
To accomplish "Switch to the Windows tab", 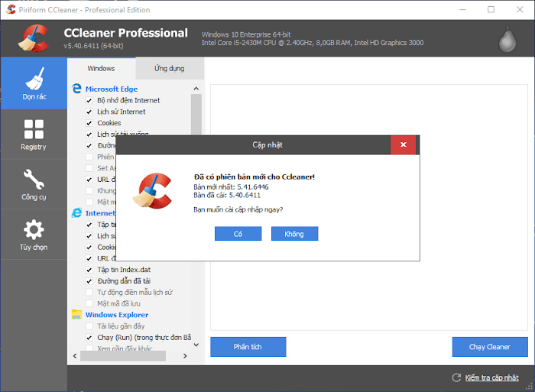I will click(x=102, y=68).
